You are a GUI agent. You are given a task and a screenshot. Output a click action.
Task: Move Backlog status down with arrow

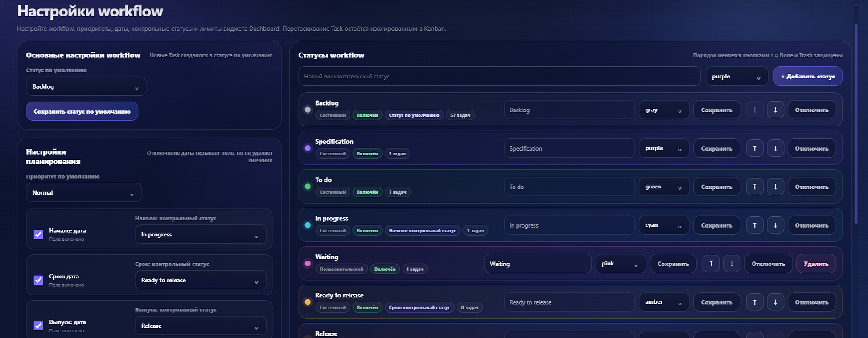click(775, 110)
